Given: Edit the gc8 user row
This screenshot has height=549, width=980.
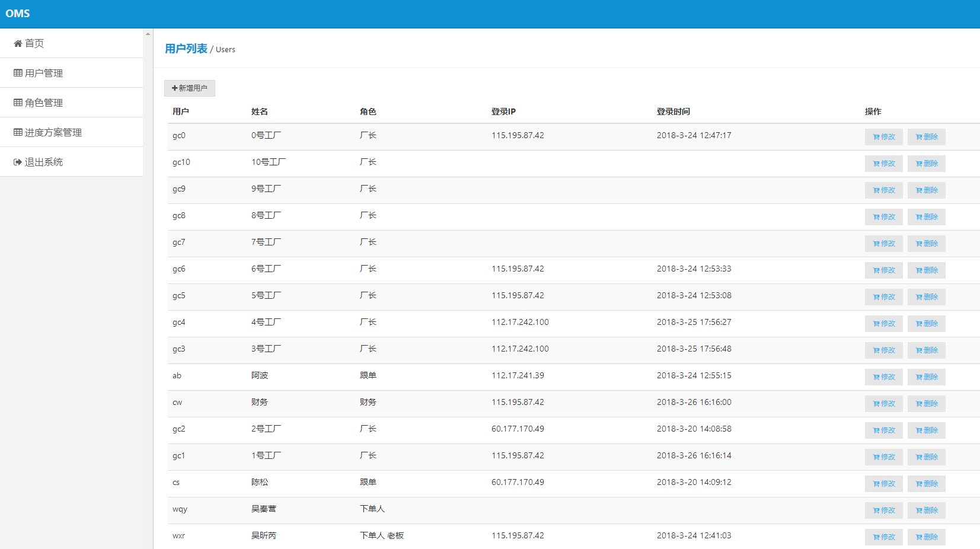Looking at the screenshot, I should point(884,217).
